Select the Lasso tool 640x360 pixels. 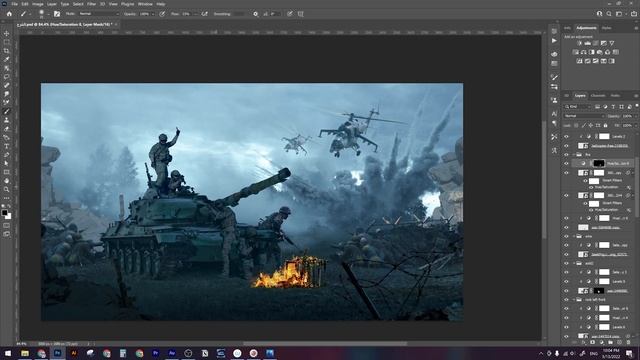[7, 77]
